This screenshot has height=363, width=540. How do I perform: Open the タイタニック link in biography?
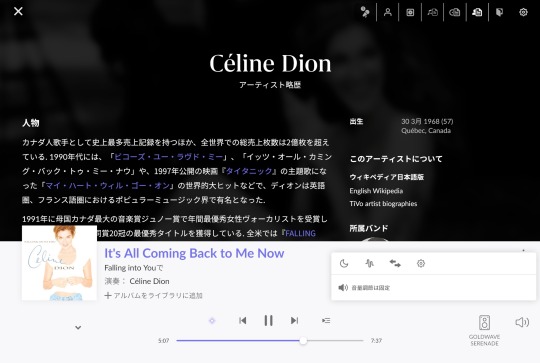[249, 172]
